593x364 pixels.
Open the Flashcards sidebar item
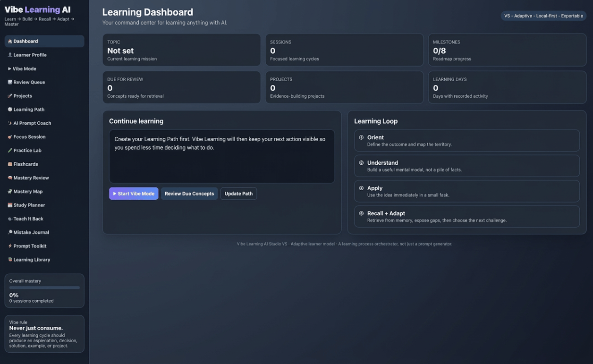pyautogui.click(x=44, y=164)
